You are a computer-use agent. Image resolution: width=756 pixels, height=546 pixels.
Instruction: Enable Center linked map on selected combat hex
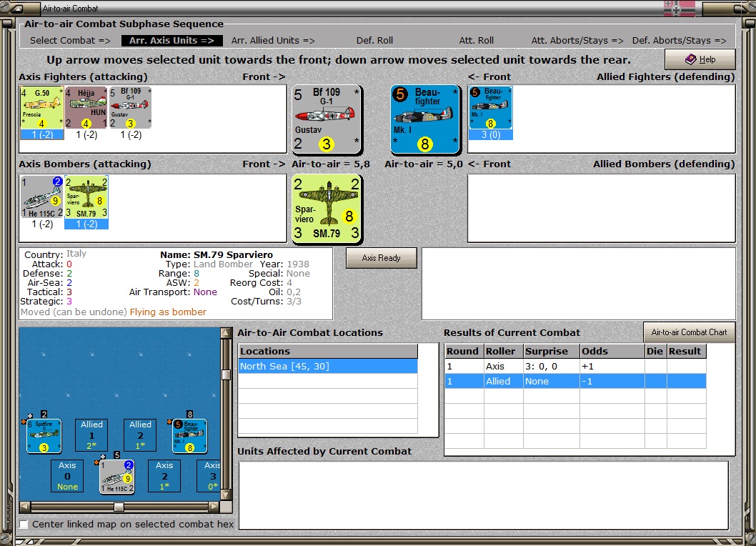pyautogui.click(x=24, y=525)
